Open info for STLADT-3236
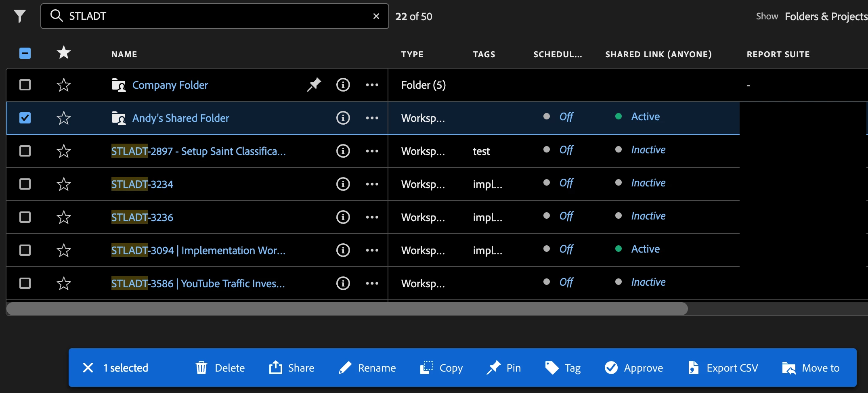 343,217
